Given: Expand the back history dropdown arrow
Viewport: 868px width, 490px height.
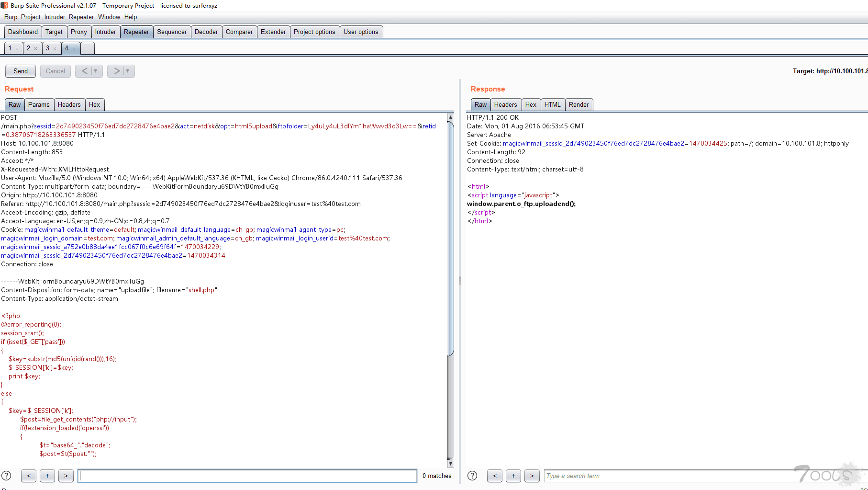Looking at the screenshot, I should click(x=96, y=71).
